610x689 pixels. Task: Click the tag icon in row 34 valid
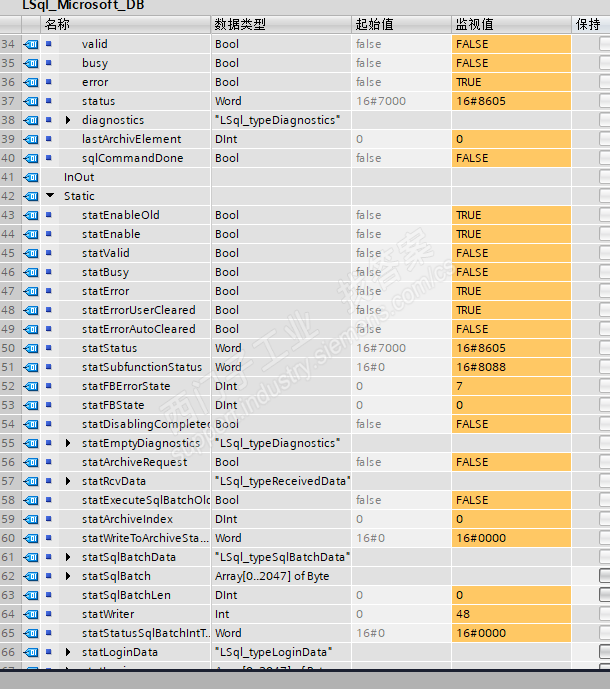click(x=31, y=44)
